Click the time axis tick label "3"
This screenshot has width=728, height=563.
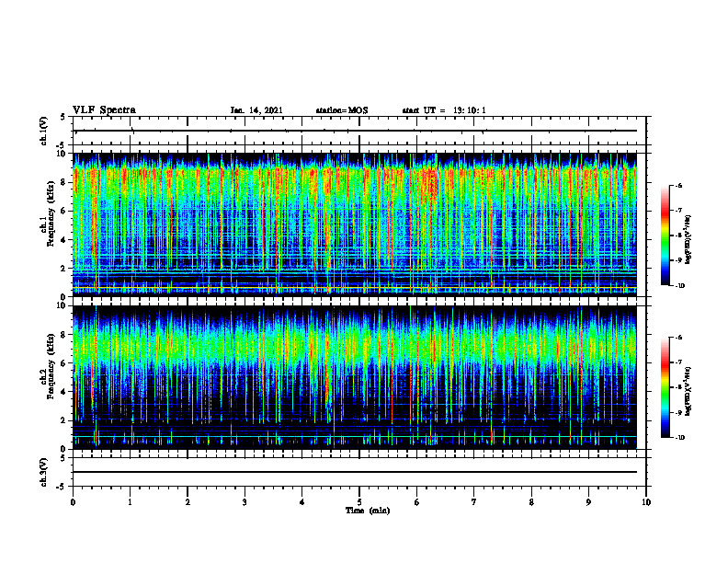245,502
